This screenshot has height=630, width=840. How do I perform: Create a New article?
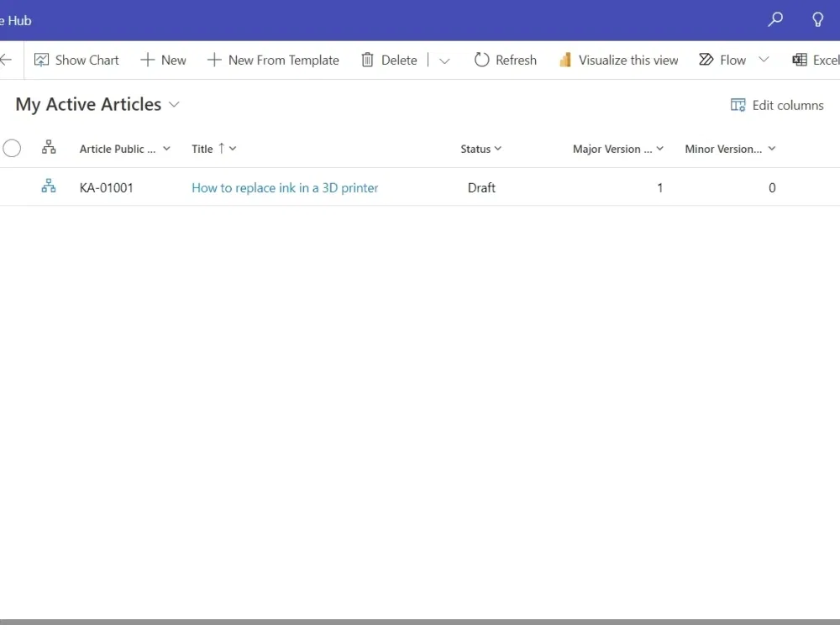tap(164, 60)
